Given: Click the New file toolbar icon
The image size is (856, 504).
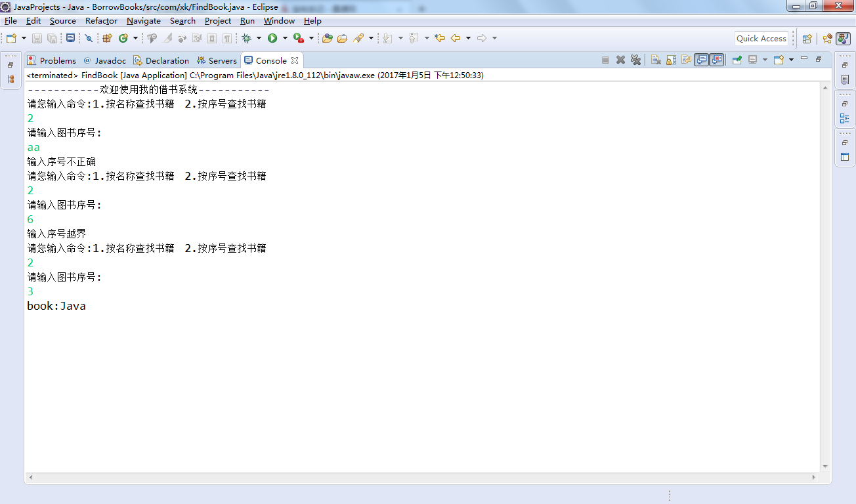Looking at the screenshot, I should [x=11, y=38].
